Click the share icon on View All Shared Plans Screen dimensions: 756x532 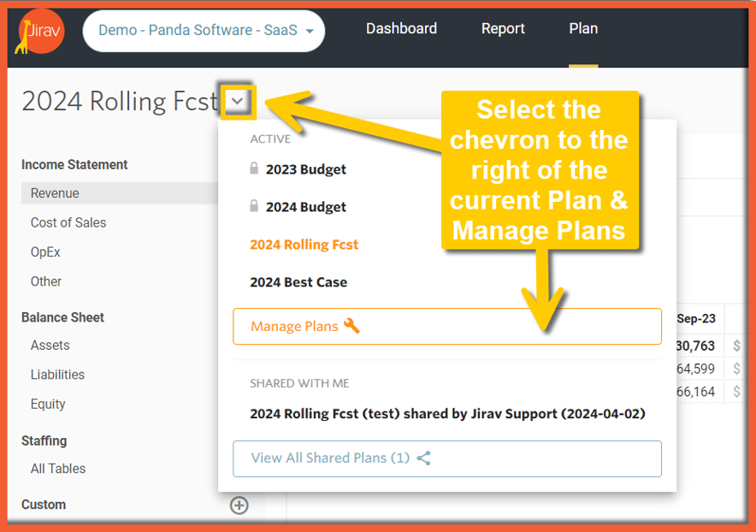[423, 458]
